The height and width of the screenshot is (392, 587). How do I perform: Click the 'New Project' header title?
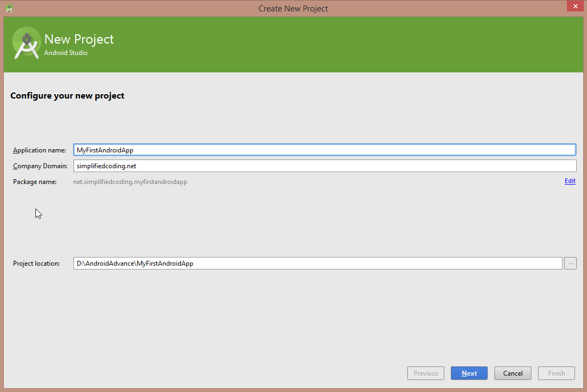(79, 39)
